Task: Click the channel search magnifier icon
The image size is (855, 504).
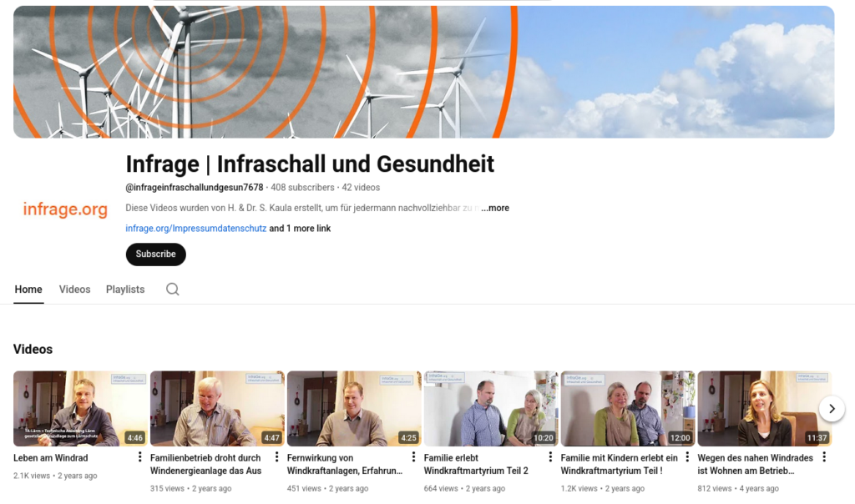Action: coord(172,290)
